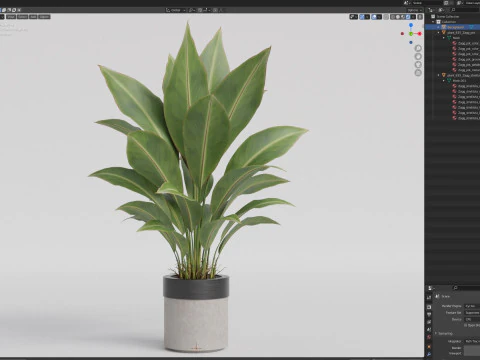
Task: Open object type visibility popover
Action: click(x=354, y=17)
